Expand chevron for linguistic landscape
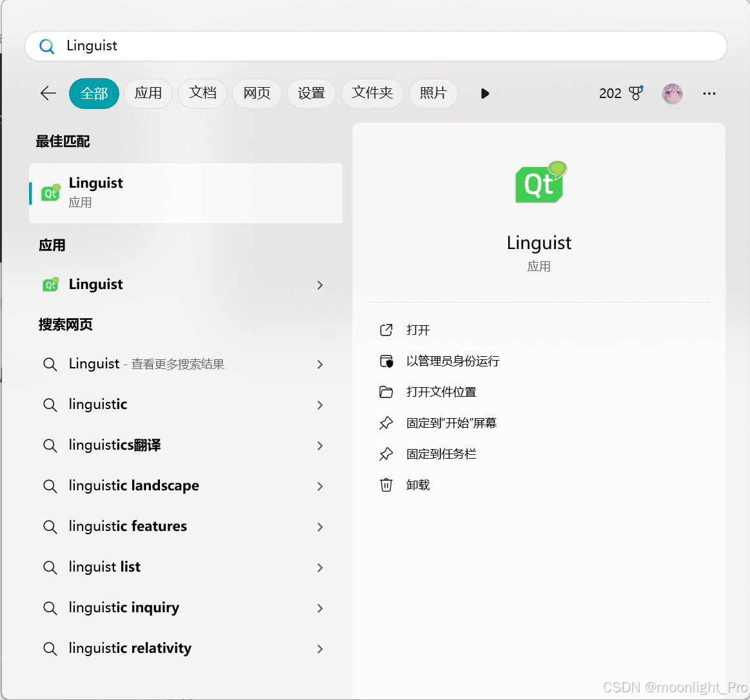Screen dimensions: 750x700 coord(320,486)
